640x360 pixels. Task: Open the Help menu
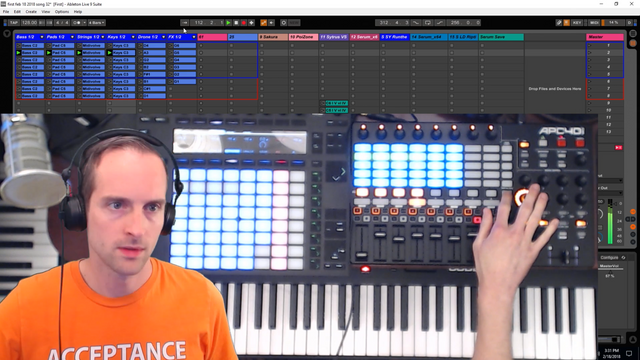[x=78, y=12]
